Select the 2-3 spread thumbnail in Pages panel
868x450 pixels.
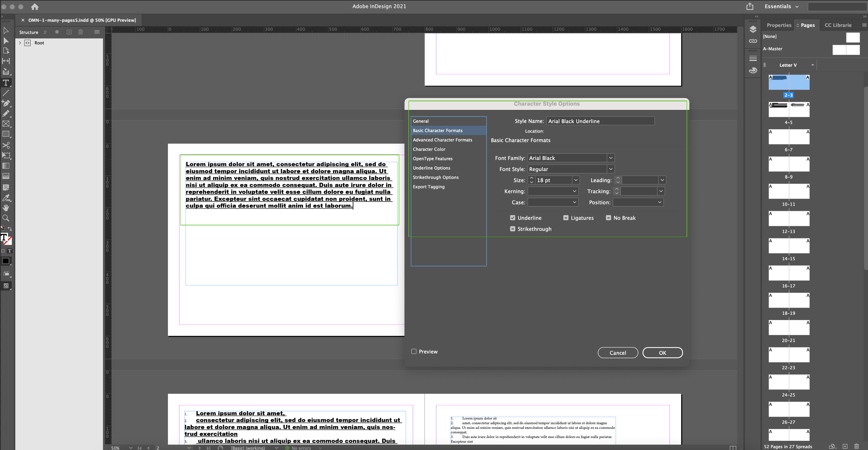click(x=788, y=82)
